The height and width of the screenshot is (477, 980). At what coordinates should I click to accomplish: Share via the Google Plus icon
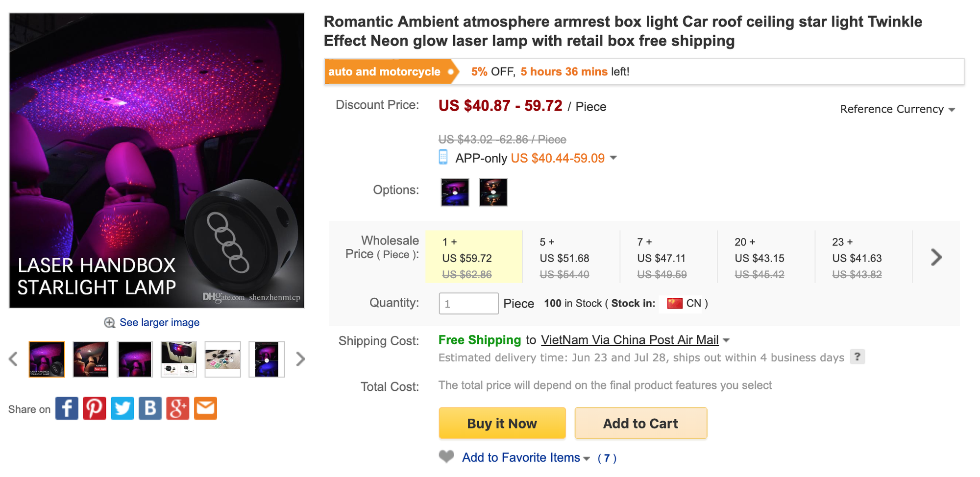click(178, 408)
